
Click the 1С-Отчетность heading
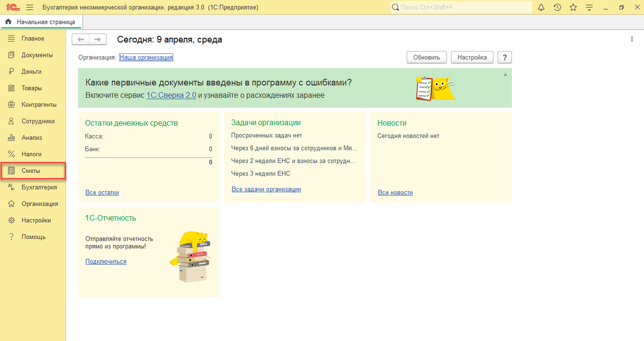(111, 218)
